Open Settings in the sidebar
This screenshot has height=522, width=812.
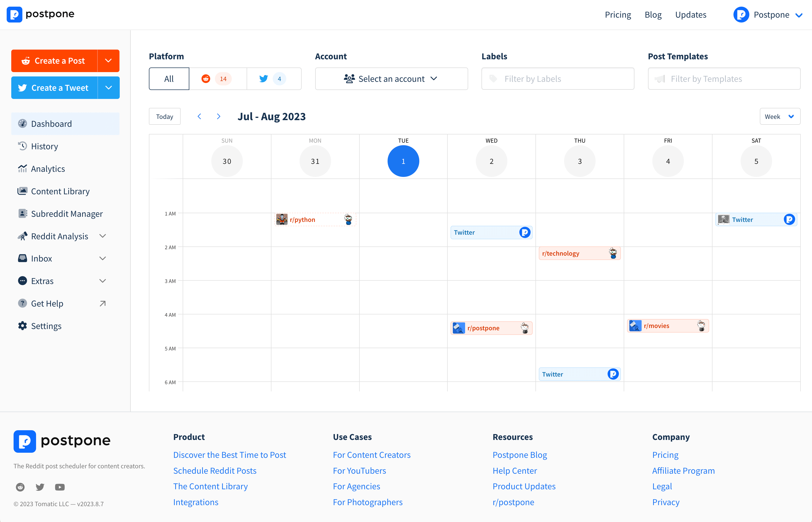tap(65, 326)
